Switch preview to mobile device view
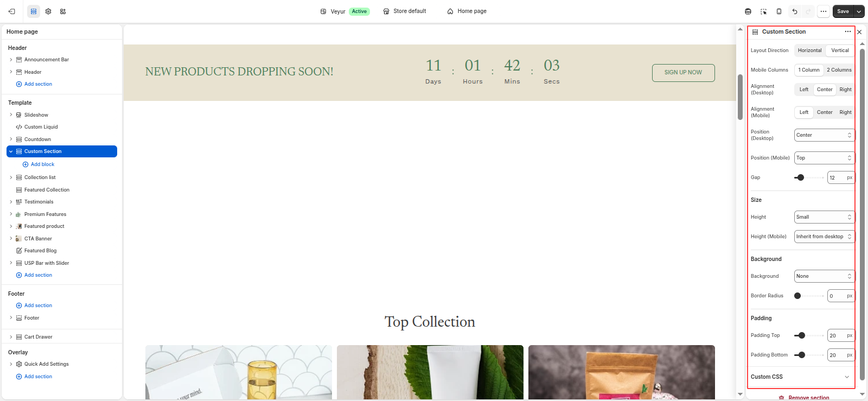Screen dimensions: 868x401 click(x=779, y=11)
